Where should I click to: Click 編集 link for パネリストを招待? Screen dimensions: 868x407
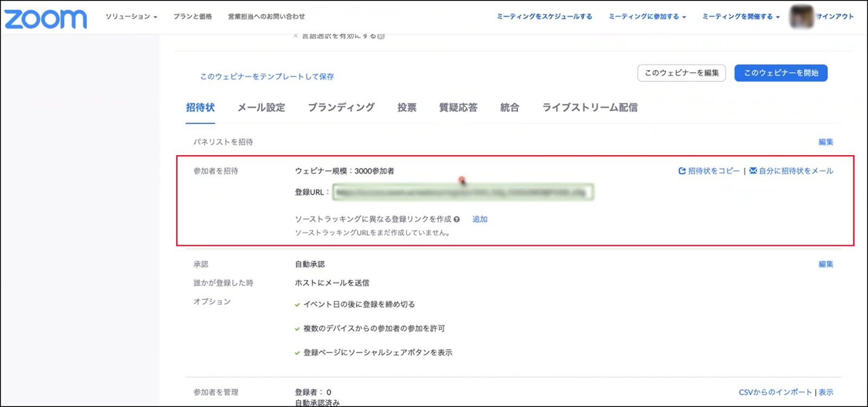(826, 142)
